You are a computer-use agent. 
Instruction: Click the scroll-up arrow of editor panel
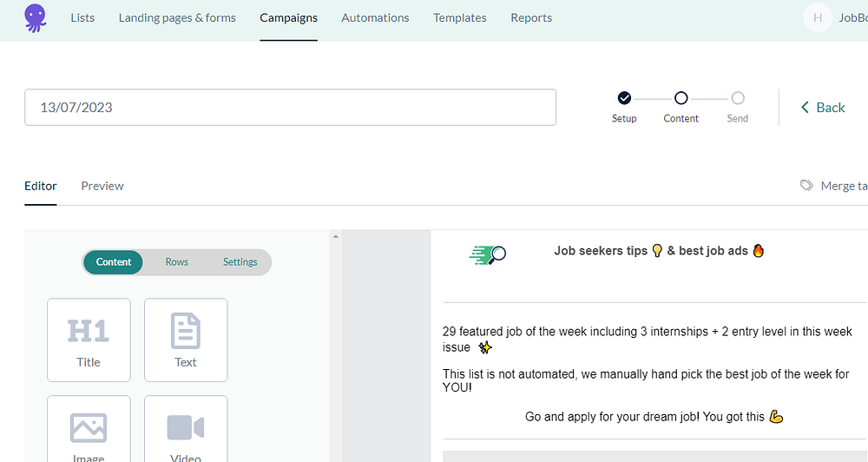335,236
